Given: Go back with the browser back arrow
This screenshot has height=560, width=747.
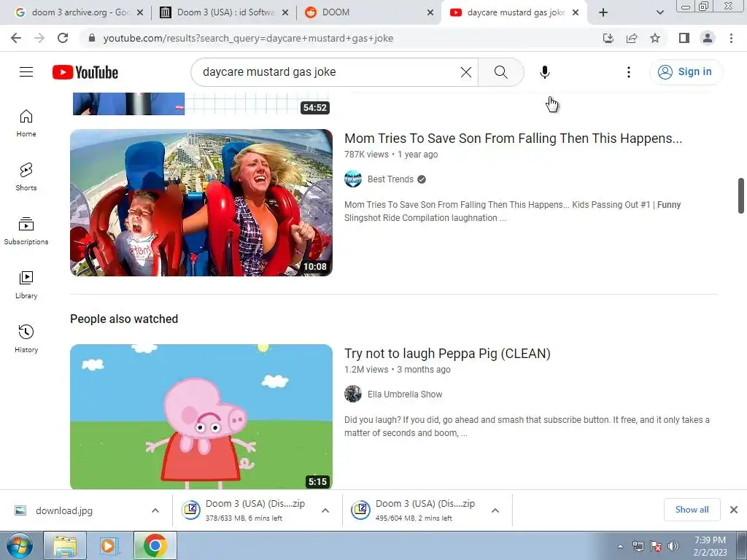Looking at the screenshot, I should tap(16, 38).
